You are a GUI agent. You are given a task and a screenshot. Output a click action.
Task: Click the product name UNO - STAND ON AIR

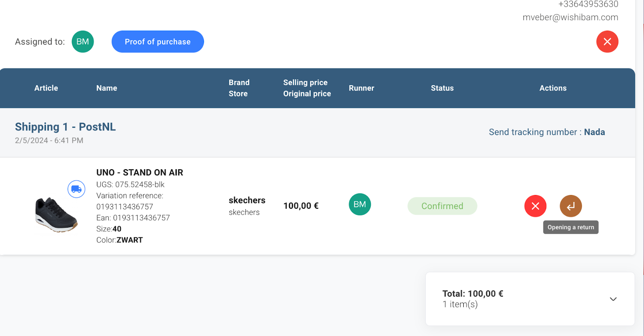(140, 172)
